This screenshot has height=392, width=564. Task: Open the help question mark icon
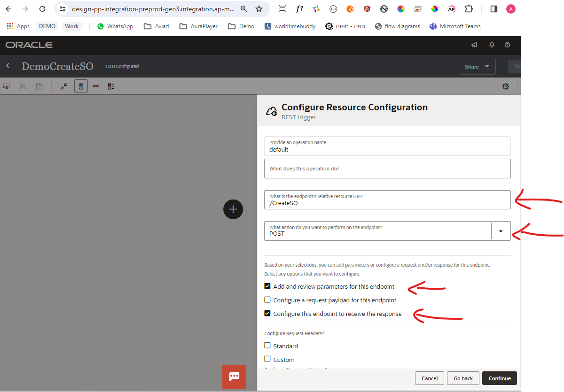pos(507,45)
